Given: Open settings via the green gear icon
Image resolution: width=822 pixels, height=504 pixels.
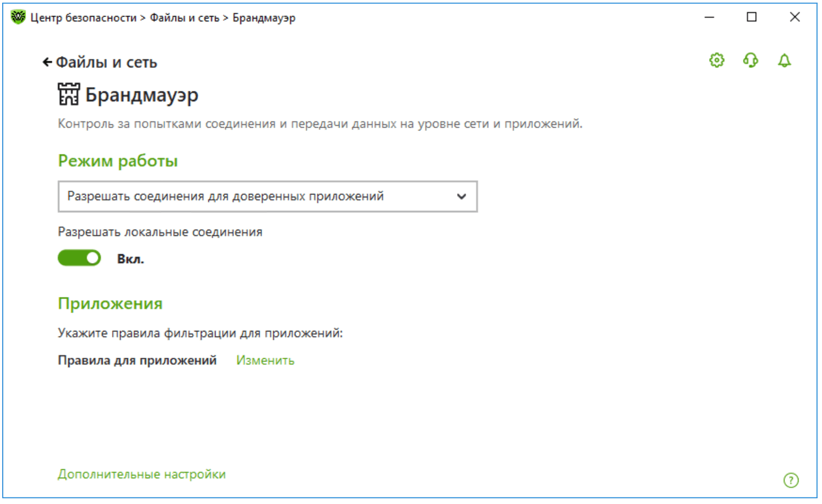Looking at the screenshot, I should (x=717, y=60).
